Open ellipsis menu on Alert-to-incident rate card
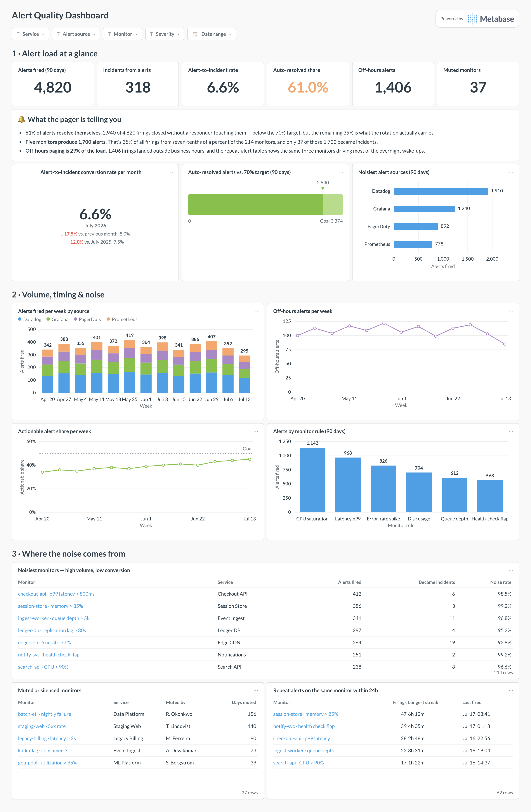Viewport: 531px width, 812px height. click(x=256, y=70)
